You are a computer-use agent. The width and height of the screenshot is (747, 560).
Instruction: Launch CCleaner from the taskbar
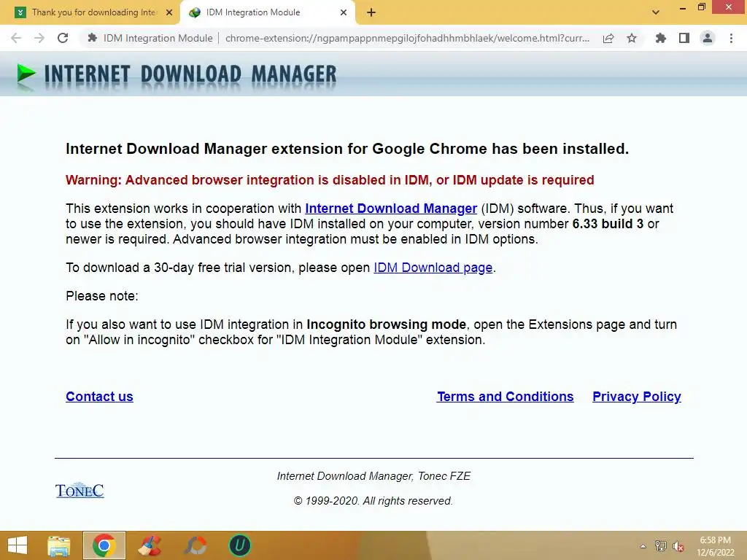click(x=150, y=545)
